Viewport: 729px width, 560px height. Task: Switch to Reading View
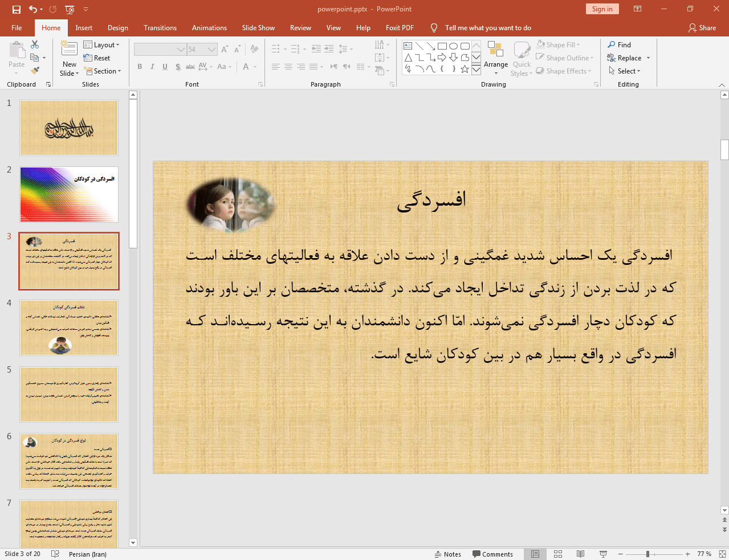pos(580,554)
